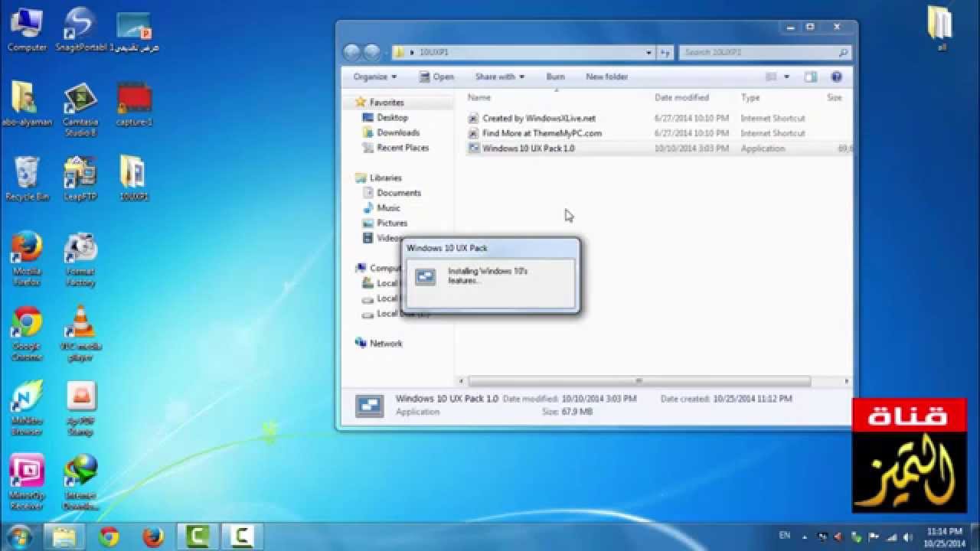Open Windows Explorer from the taskbar

coord(64,536)
